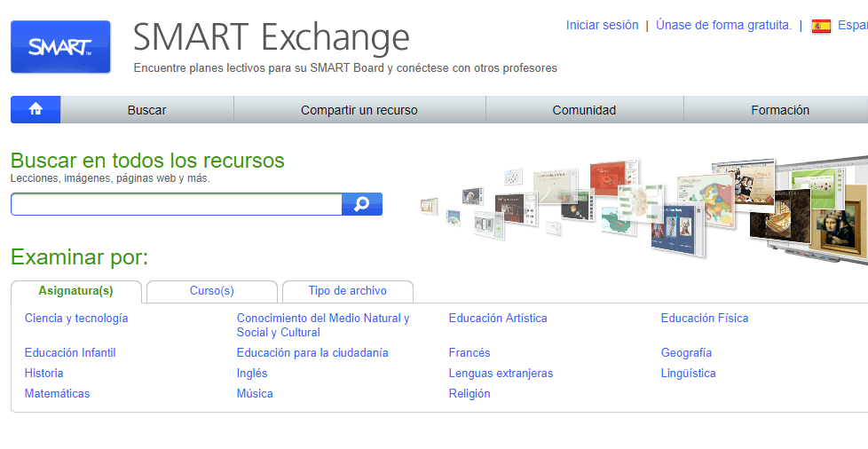Screen dimensions: 868x449
Task: Browse Música subject
Action: 255,394
